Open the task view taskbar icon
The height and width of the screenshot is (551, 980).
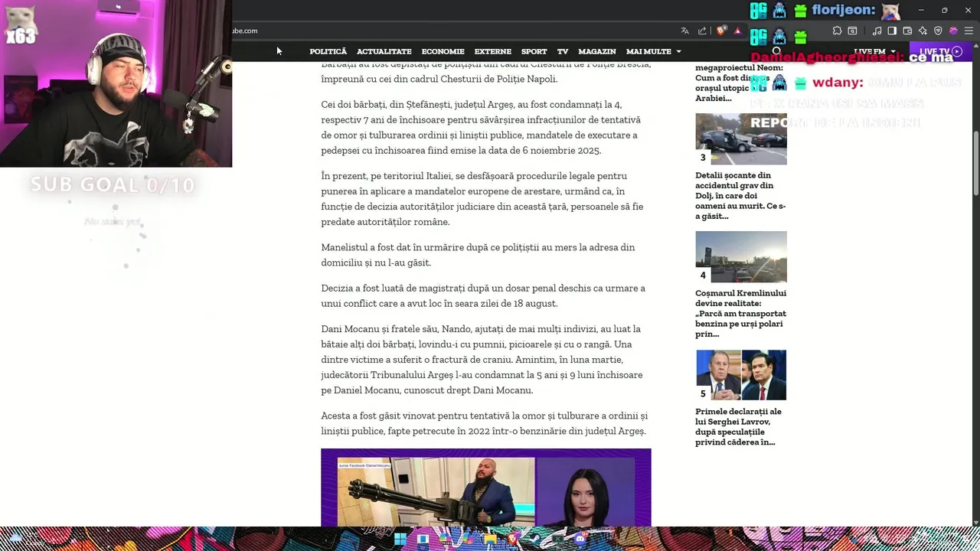click(x=423, y=539)
